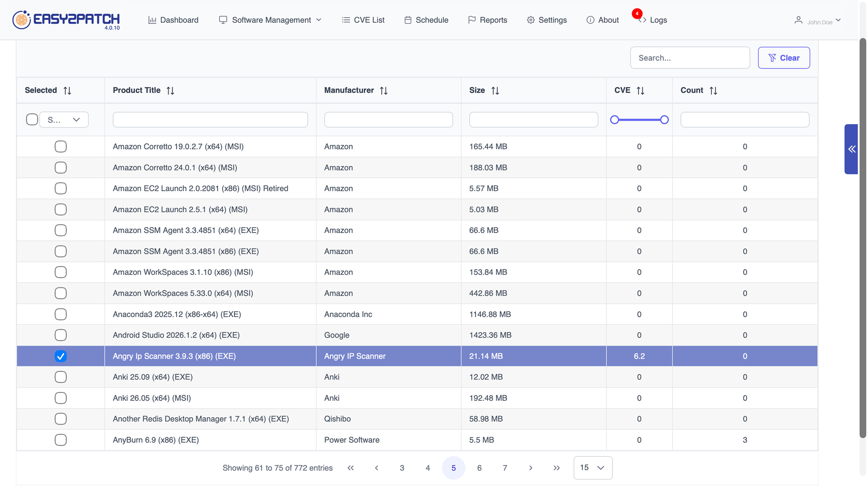The width and height of the screenshot is (868, 488).
Task: Expand the side panel double-chevron tab
Action: point(851,149)
